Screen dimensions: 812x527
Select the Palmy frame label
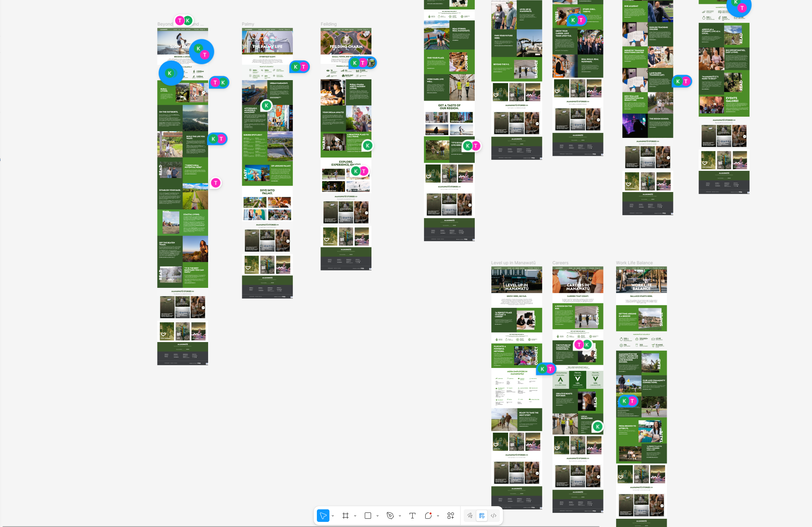pyautogui.click(x=248, y=24)
